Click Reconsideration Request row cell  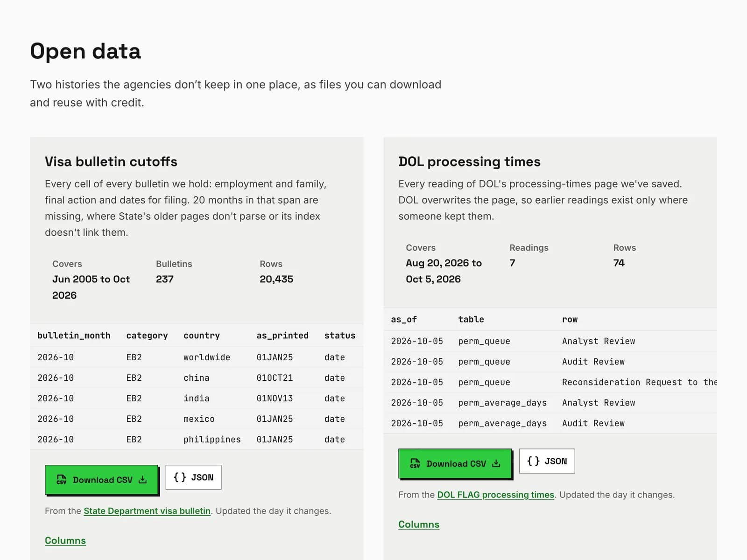[x=639, y=382]
